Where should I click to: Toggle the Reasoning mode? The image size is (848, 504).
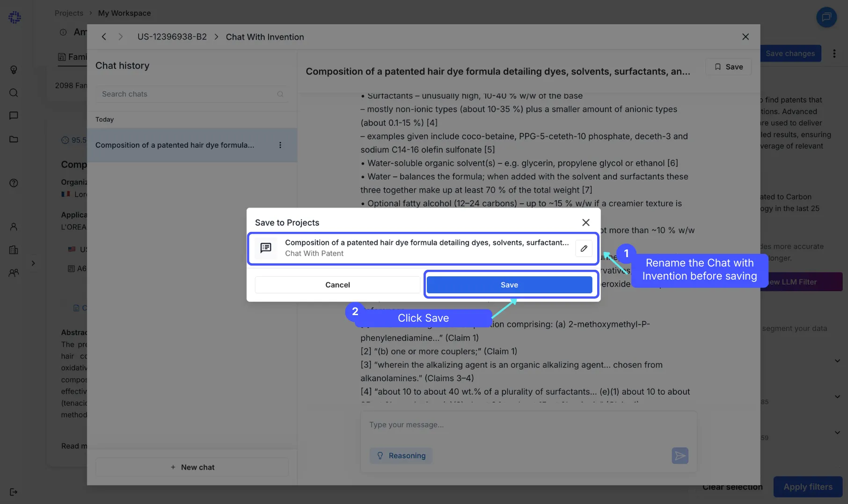[x=401, y=456]
